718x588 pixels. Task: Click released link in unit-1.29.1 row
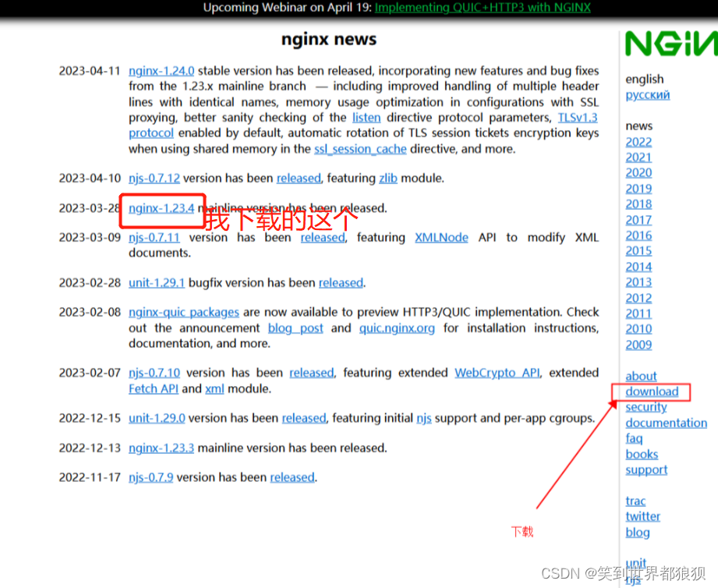[x=341, y=283]
